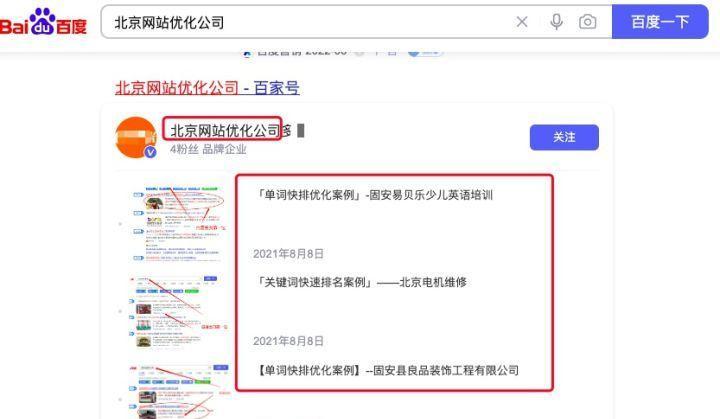Open image search with camera icon
This screenshot has width=720, height=419.
click(588, 22)
